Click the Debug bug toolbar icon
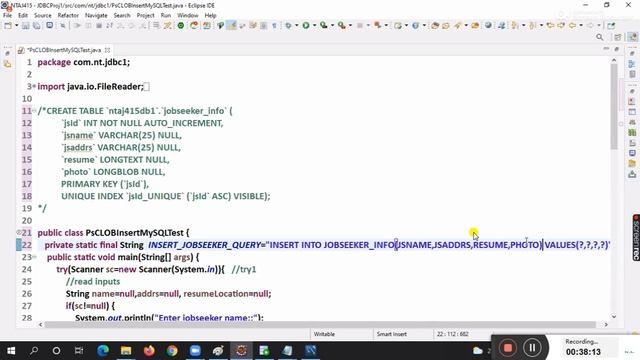Screen dimensions: 640x360 (288, 26)
